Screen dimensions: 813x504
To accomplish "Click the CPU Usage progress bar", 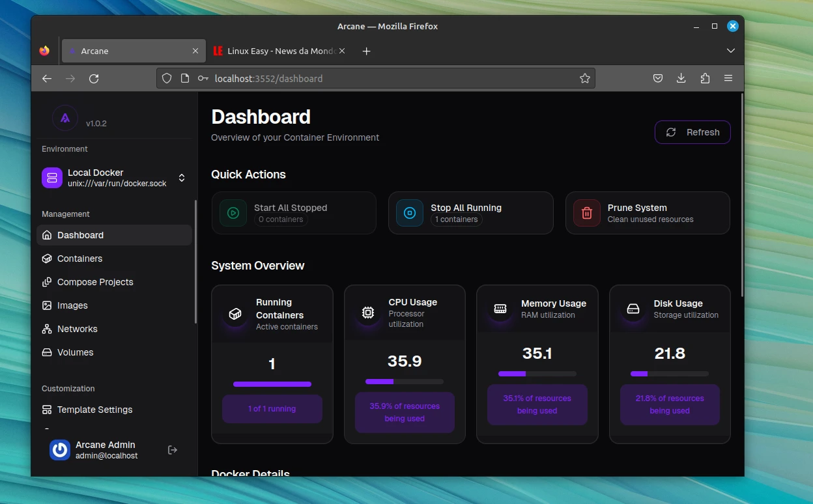I will pos(405,382).
